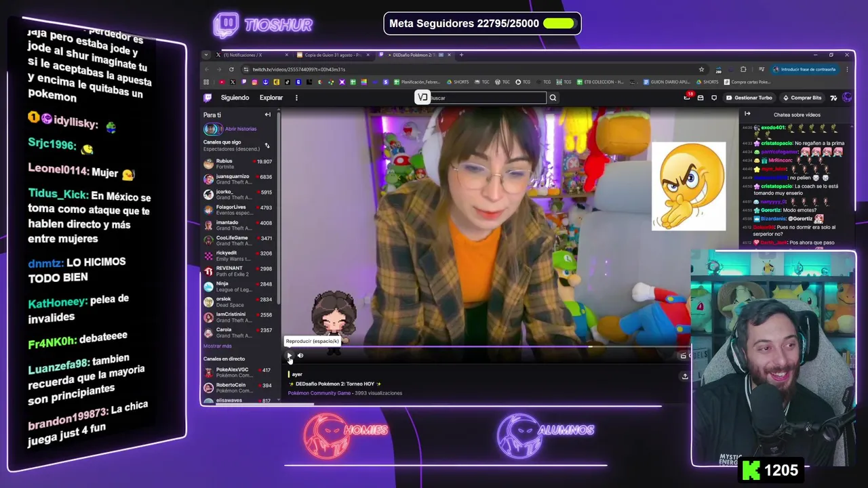
Task: Bookmark this page with the star
Action: tap(701, 69)
